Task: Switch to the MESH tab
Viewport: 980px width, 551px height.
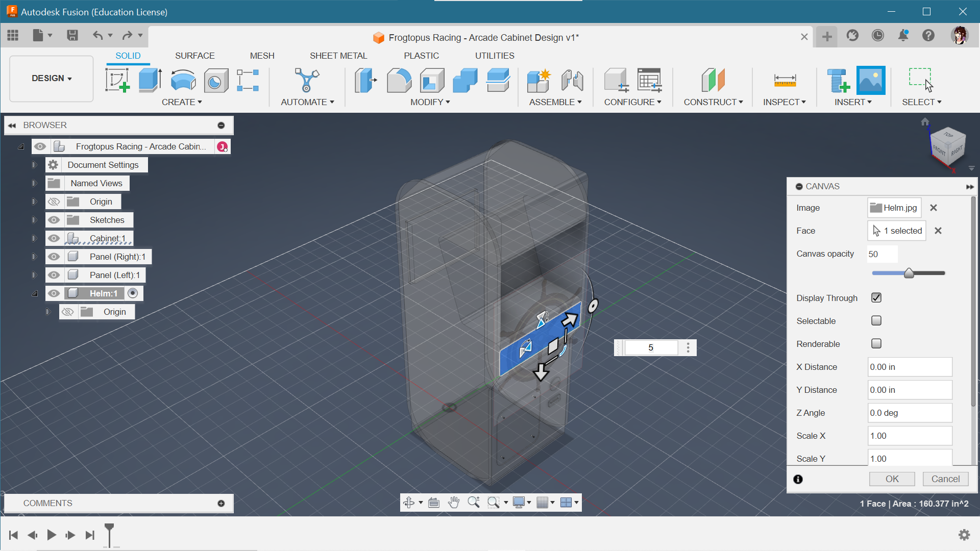Action: [x=262, y=56]
